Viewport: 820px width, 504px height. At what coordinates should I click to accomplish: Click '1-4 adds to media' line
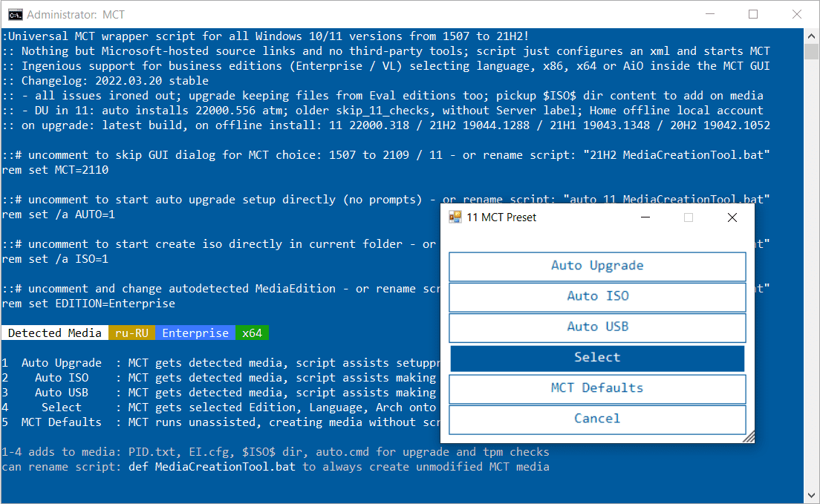pyautogui.click(x=276, y=452)
